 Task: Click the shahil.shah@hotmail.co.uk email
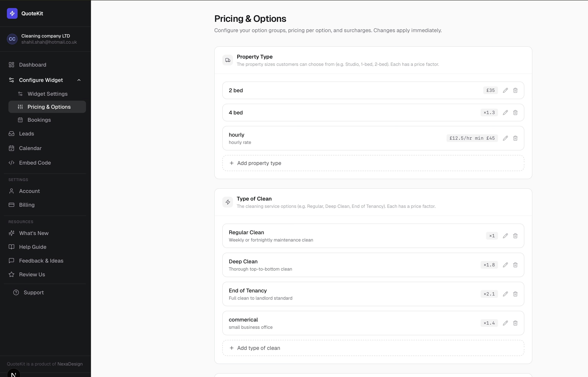click(49, 42)
